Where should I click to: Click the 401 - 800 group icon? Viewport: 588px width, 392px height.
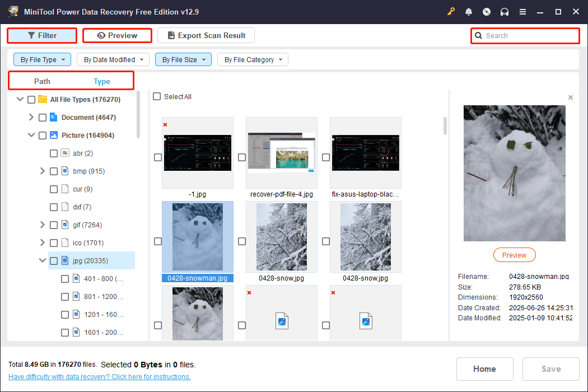coord(76,278)
